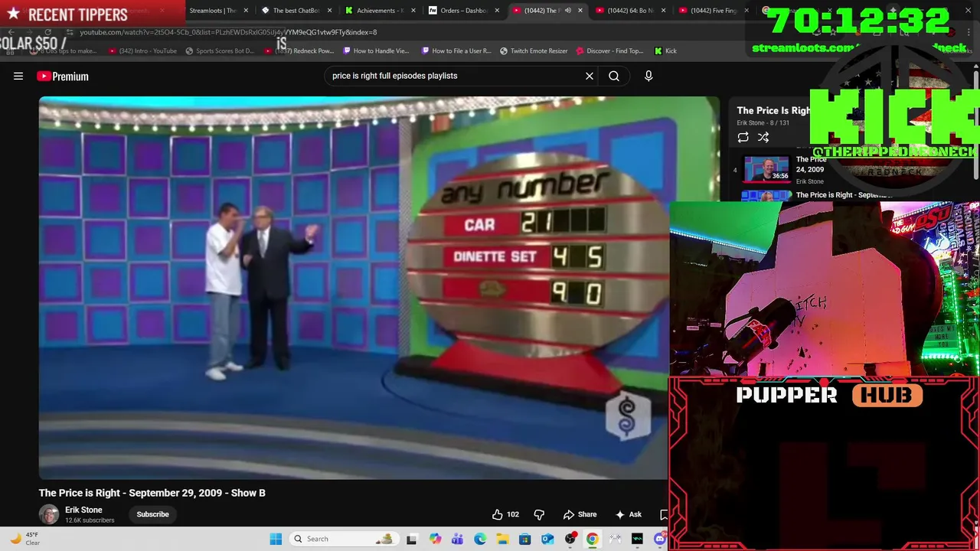Image resolution: width=980 pixels, height=551 pixels.
Task: Close the Streamloots tab
Action: pos(246,11)
